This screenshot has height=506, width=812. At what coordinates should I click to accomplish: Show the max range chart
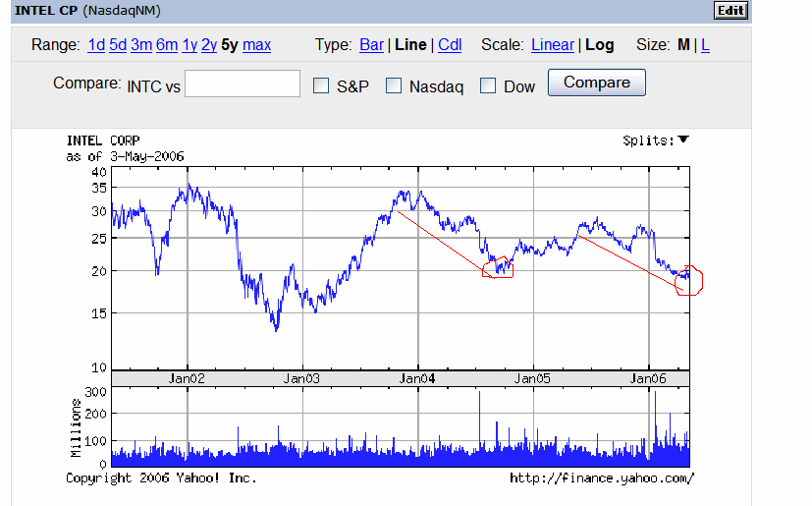[x=257, y=45]
